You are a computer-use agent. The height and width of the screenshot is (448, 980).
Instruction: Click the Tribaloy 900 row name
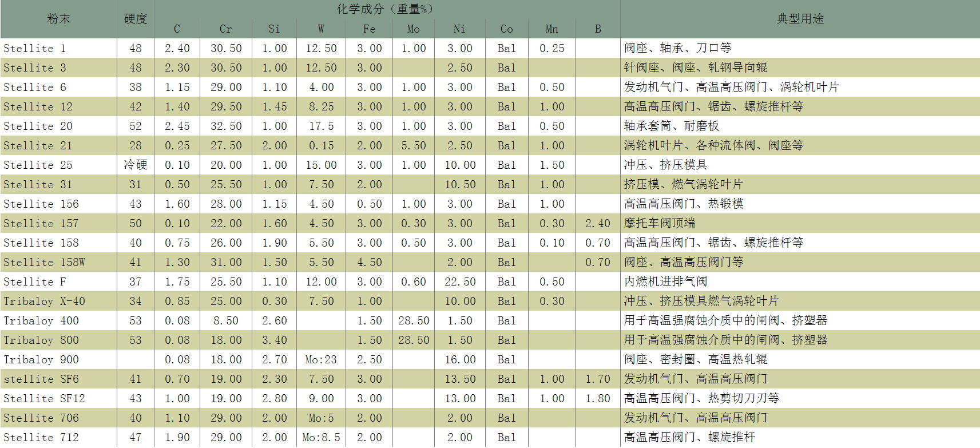(41, 360)
